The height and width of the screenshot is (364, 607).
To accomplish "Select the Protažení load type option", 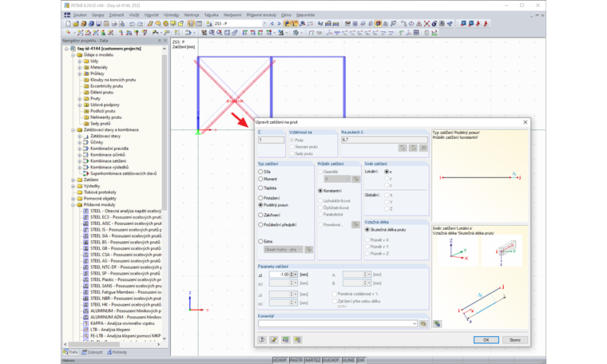I will 260,198.
